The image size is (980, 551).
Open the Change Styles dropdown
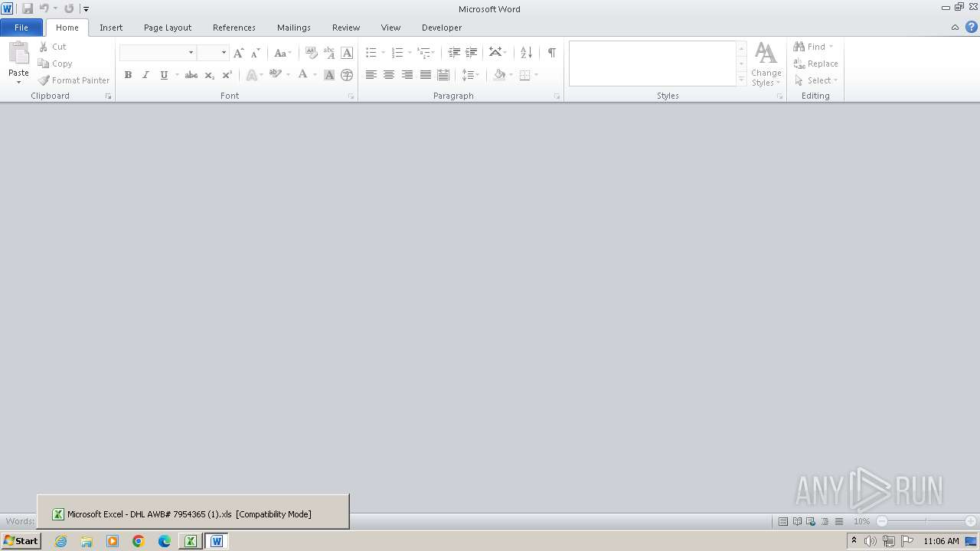tap(766, 64)
